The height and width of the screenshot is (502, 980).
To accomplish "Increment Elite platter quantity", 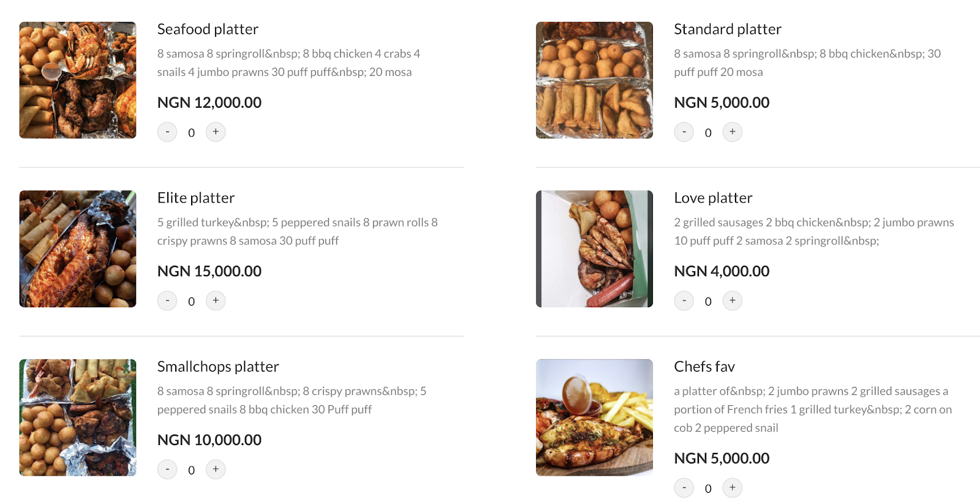I will [x=216, y=301].
